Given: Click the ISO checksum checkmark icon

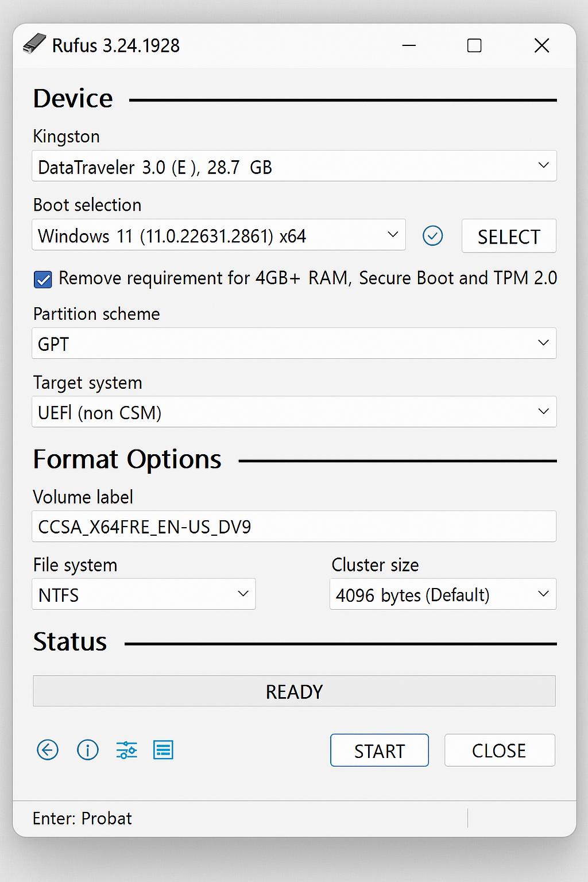Looking at the screenshot, I should (x=432, y=235).
